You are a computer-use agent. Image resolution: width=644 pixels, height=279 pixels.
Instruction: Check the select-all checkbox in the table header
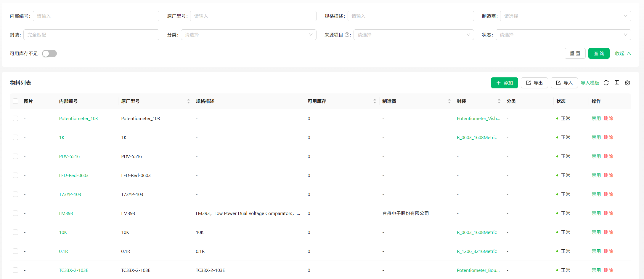coord(15,101)
